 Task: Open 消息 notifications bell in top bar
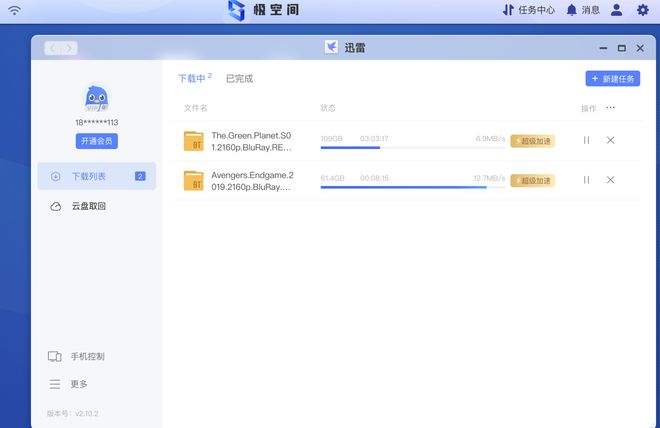coord(582,10)
